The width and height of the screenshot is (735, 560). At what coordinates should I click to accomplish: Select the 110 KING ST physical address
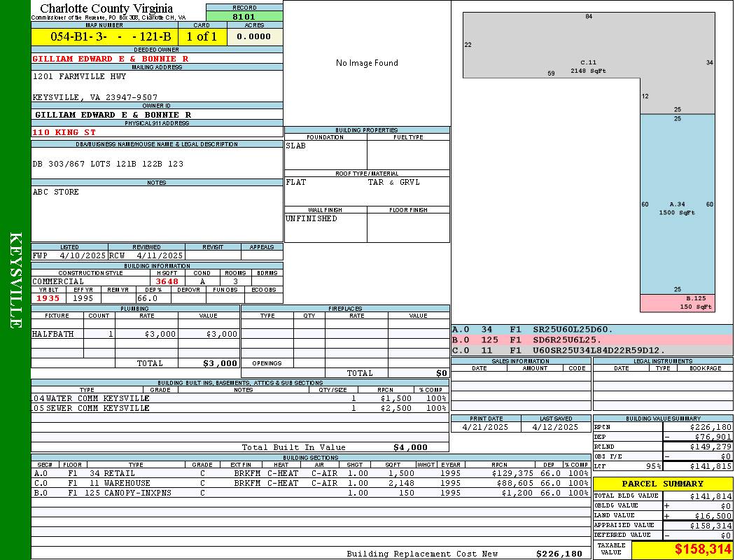pos(64,132)
